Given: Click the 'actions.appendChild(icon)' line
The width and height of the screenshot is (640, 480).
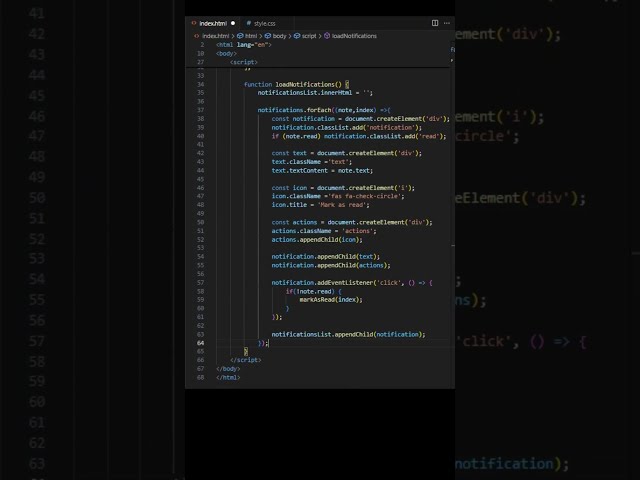Looking at the screenshot, I should click(317, 240).
